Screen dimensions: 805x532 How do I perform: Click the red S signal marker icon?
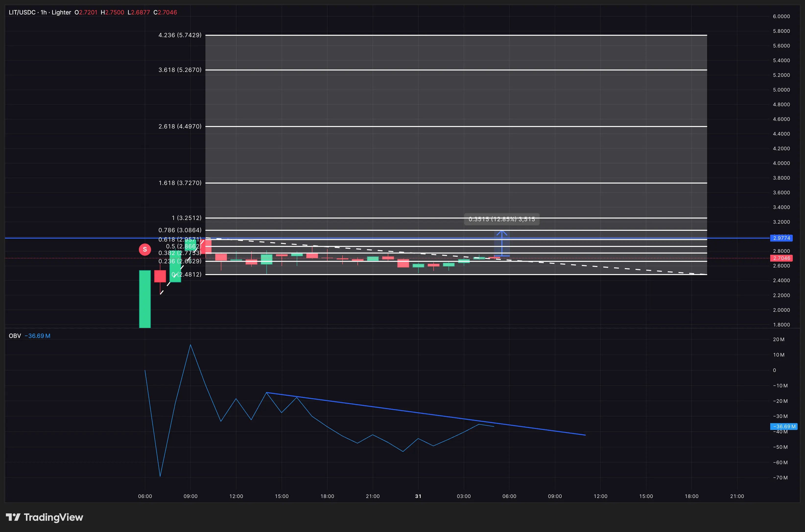pos(145,249)
